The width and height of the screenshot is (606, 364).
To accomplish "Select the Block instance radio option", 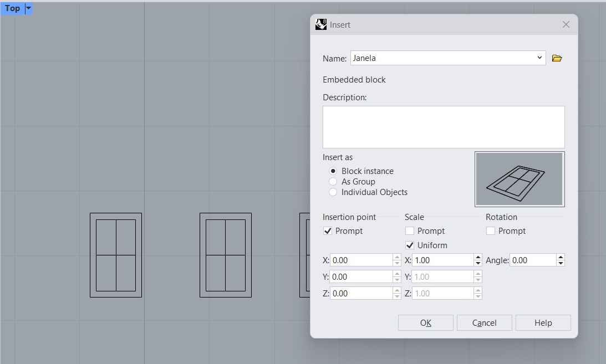I will tap(333, 171).
